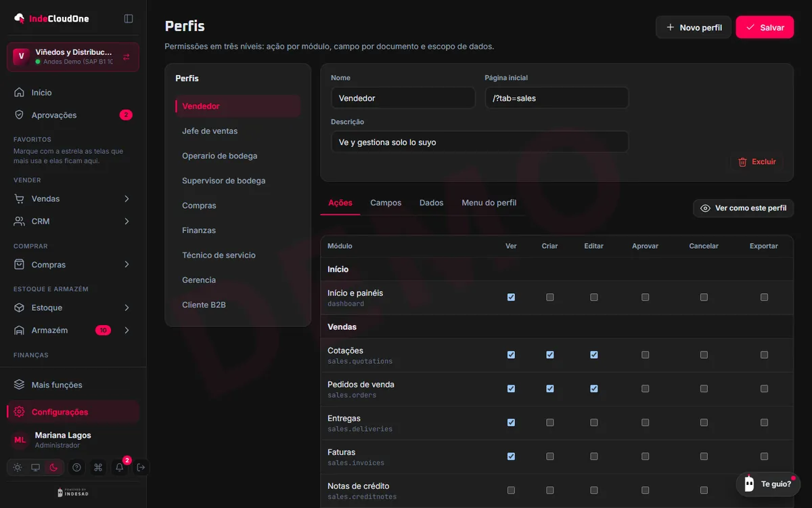Open the Menu do perfil tab

click(489, 203)
